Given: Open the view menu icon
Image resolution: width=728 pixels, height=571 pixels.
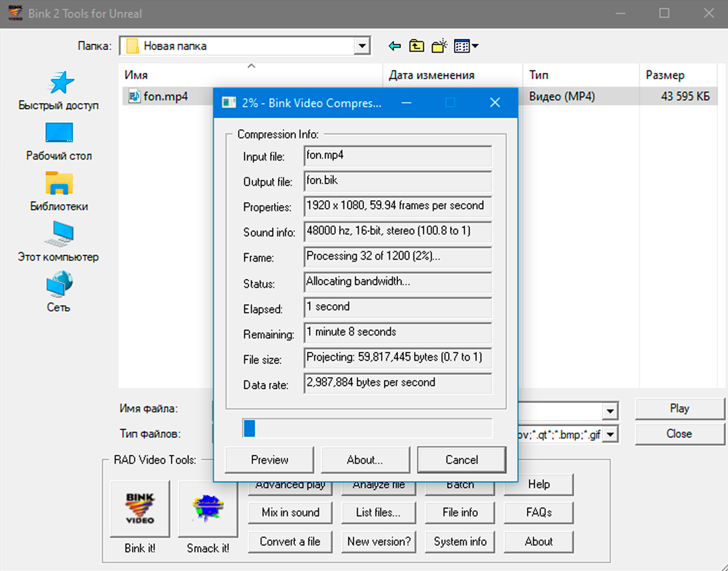Looking at the screenshot, I should (466, 46).
